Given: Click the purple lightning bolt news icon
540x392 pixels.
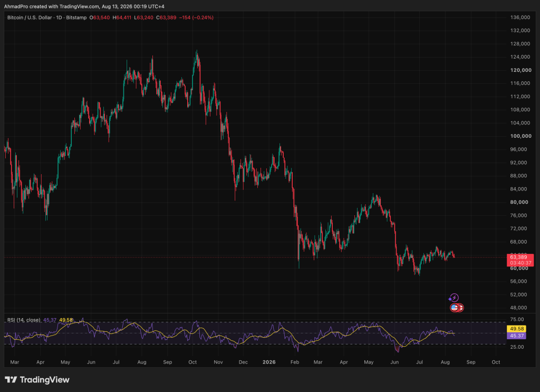Looking at the screenshot, I should tap(454, 298).
